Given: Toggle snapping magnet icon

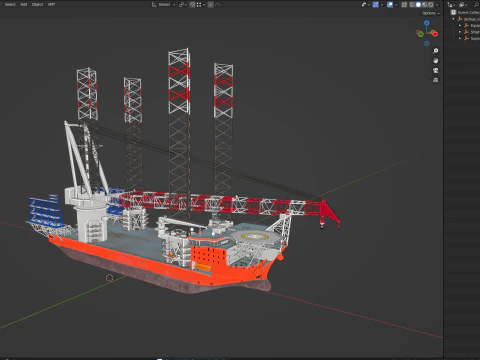Looking at the screenshot, I should 193,5.
